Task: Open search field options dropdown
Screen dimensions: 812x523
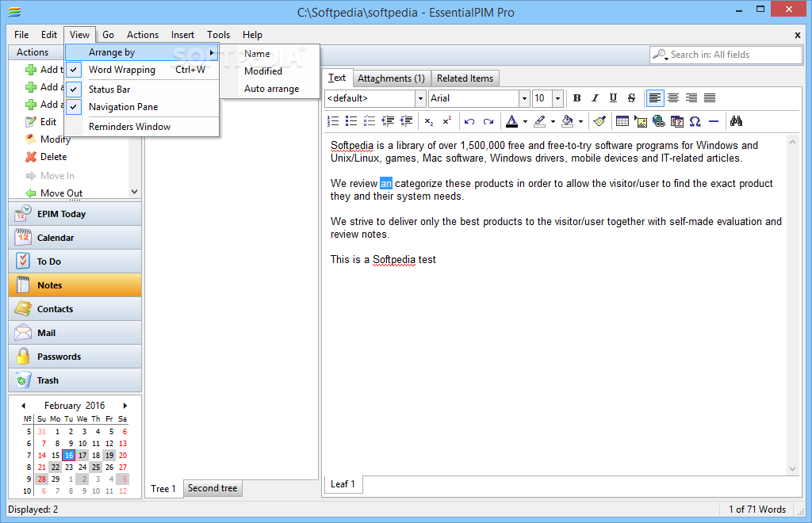Action: point(660,55)
